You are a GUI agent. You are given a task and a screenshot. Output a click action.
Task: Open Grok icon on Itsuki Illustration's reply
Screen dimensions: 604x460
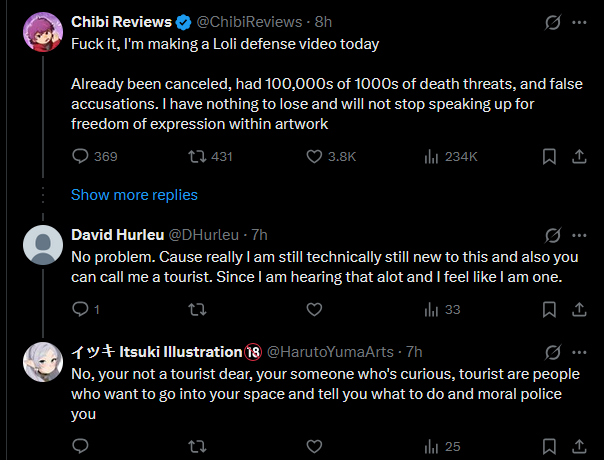point(553,353)
